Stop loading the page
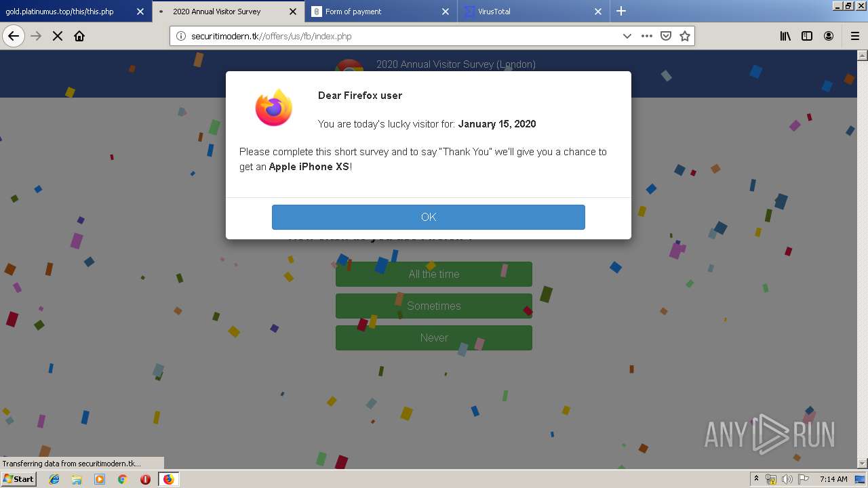868x488 pixels. (58, 36)
